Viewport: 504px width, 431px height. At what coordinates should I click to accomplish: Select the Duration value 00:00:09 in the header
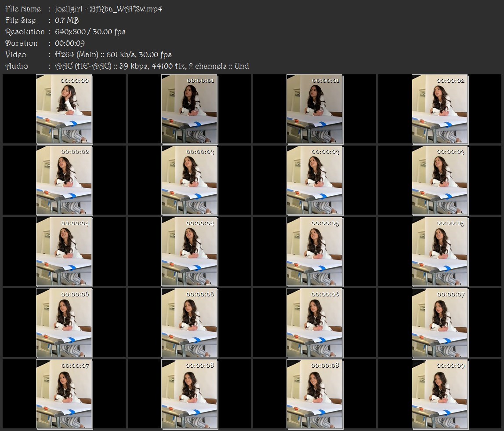pos(70,43)
